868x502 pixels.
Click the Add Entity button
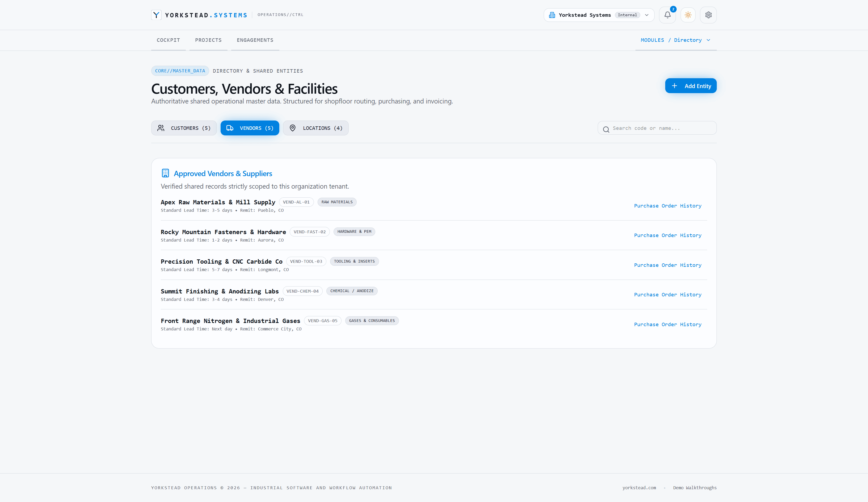(x=691, y=86)
